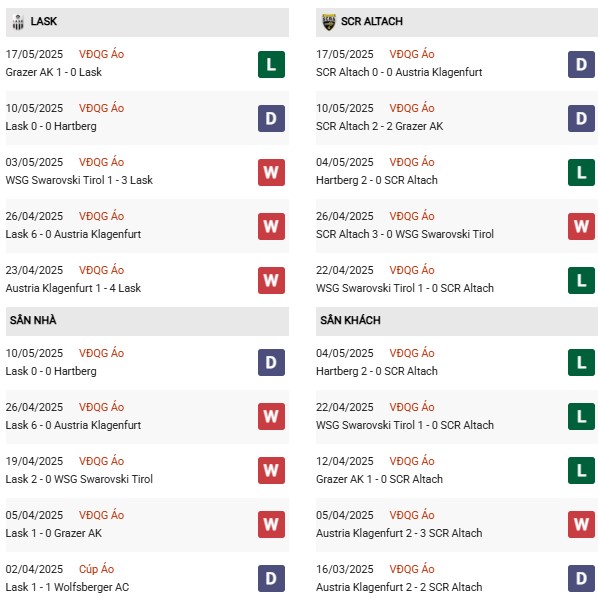Open the Lask 6-0 Austria Klagenfurt match in SÂN NHÀ
598x600 pixels.
[73, 425]
